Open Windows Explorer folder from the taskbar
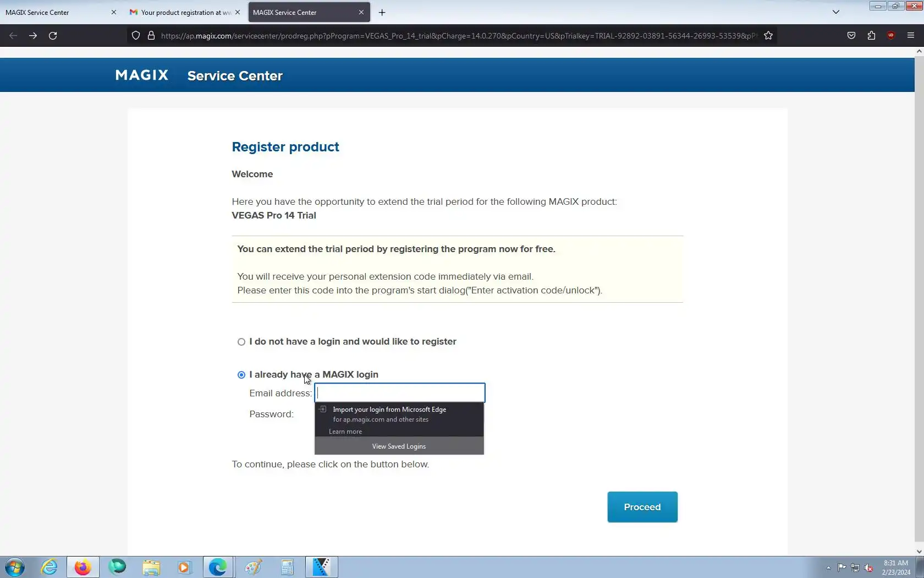 coord(151,567)
